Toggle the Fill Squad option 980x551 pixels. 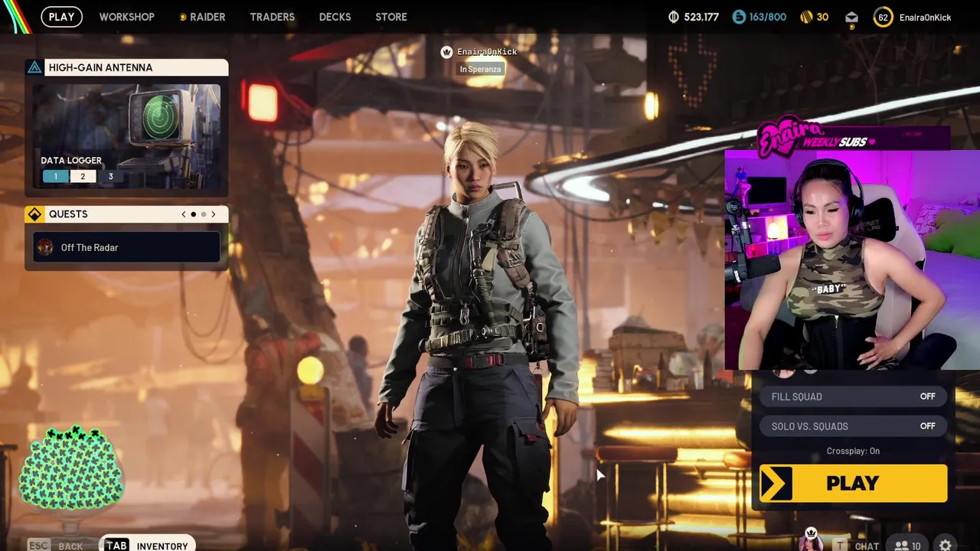853,396
